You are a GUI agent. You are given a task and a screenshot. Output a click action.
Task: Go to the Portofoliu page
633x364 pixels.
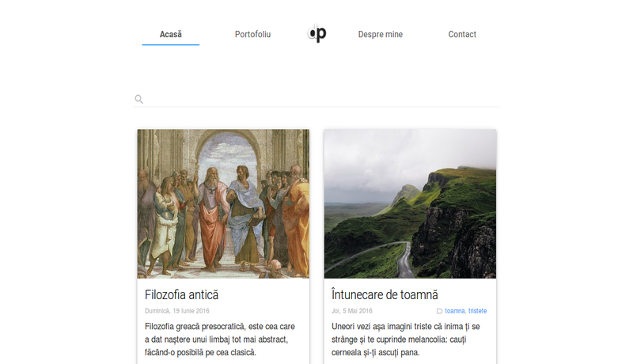tap(252, 34)
